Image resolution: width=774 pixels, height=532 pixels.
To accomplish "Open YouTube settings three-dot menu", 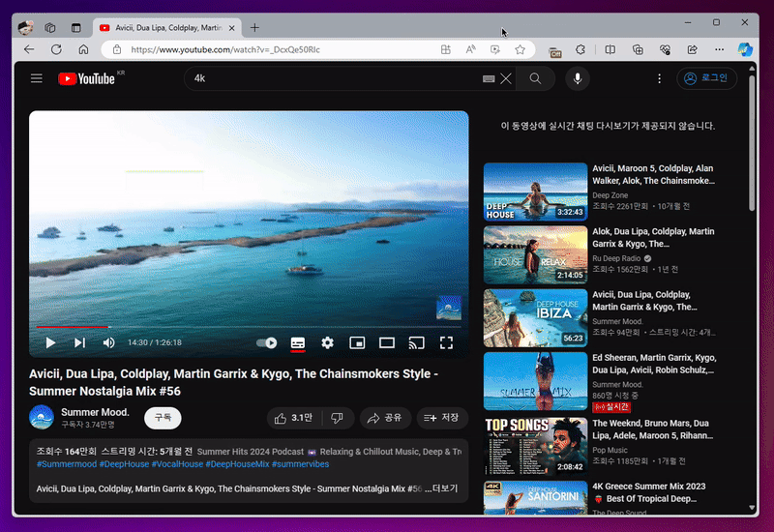I will click(x=659, y=78).
